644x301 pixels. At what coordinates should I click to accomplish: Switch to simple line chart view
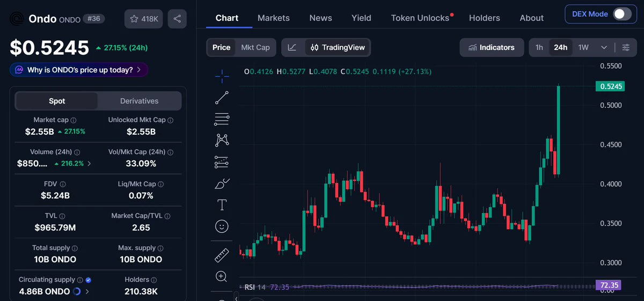pyautogui.click(x=292, y=47)
